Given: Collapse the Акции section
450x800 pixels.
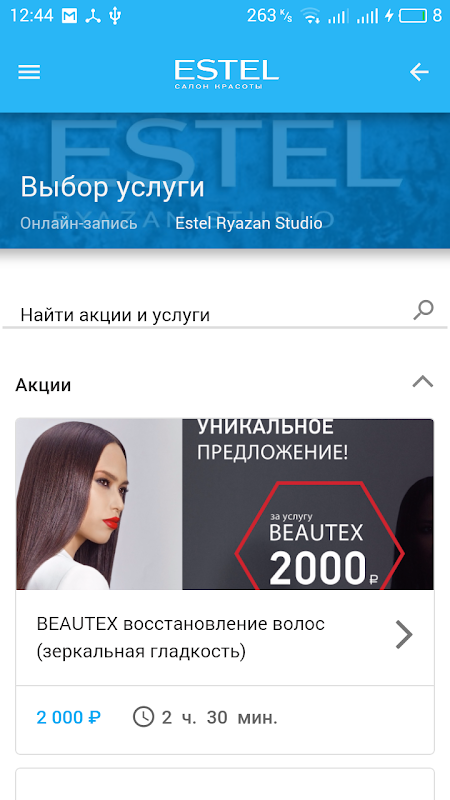Looking at the screenshot, I should coord(422,382).
